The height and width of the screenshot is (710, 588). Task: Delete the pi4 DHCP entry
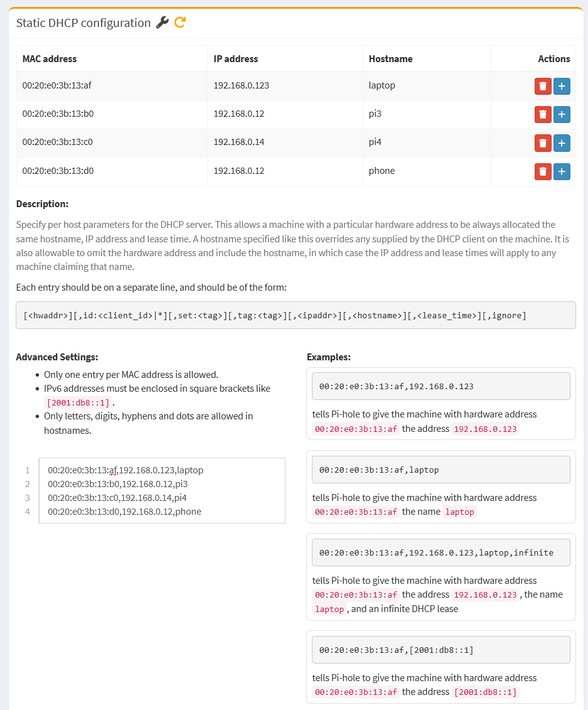tap(543, 143)
